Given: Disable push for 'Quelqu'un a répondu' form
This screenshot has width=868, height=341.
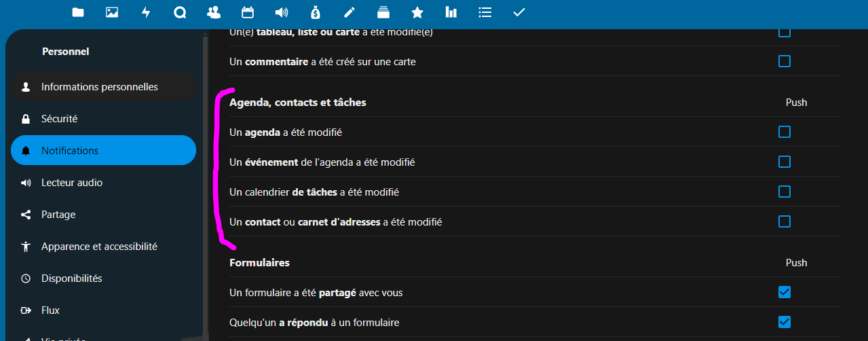Looking at the screenshot, I should pos(785,322).
